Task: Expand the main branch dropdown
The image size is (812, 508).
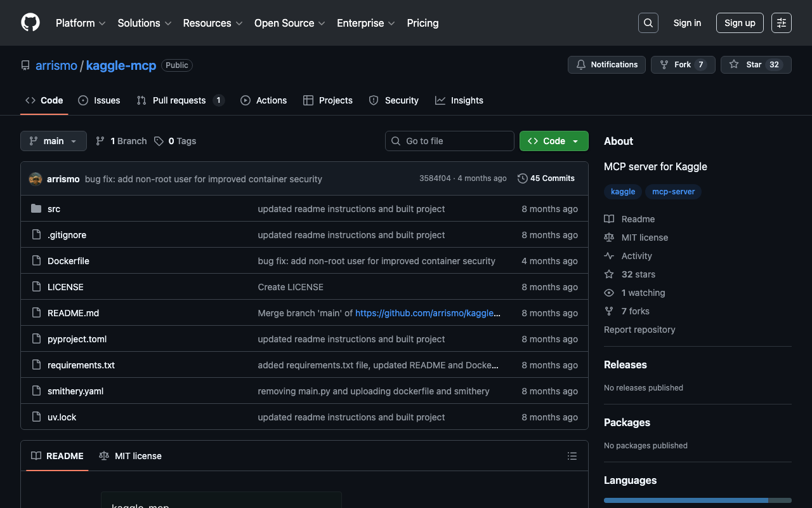Action: click(x=53, y=141)
